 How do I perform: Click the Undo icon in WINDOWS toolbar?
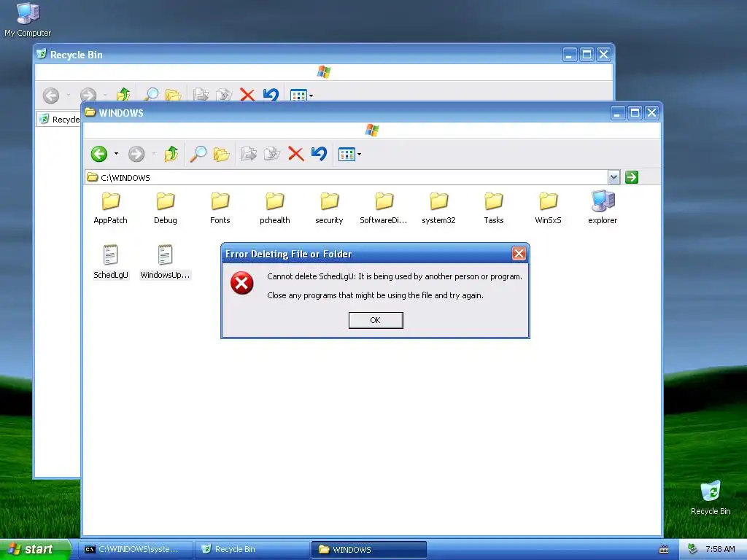point(320,154)
